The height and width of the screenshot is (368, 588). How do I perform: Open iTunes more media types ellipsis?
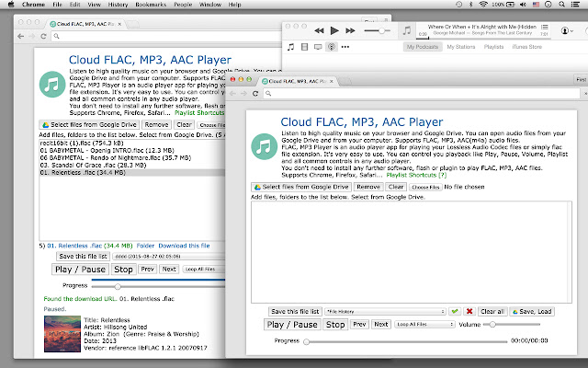(x=345, y=47)
